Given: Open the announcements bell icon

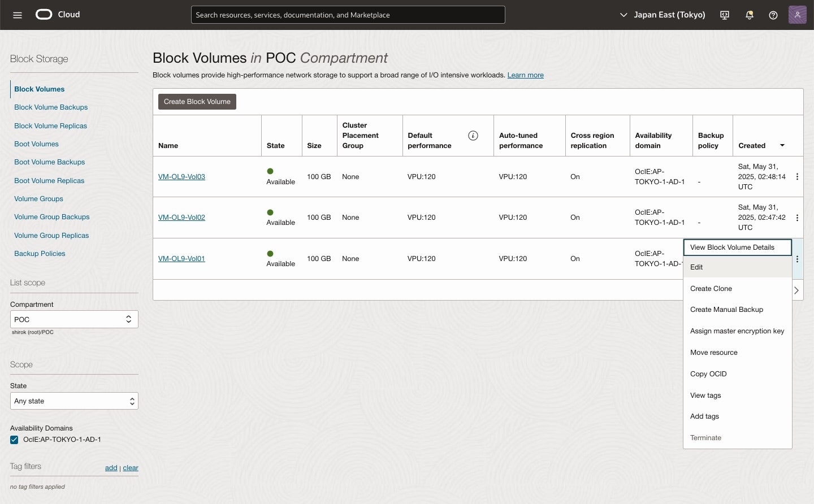Looking at the screenshot, I should coord(750,15).
